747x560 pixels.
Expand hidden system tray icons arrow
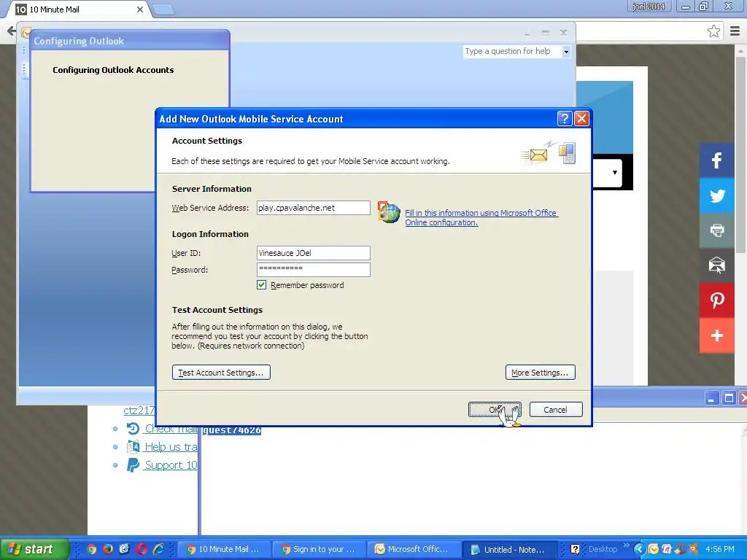pyautogui.click(x=639, y=549)
